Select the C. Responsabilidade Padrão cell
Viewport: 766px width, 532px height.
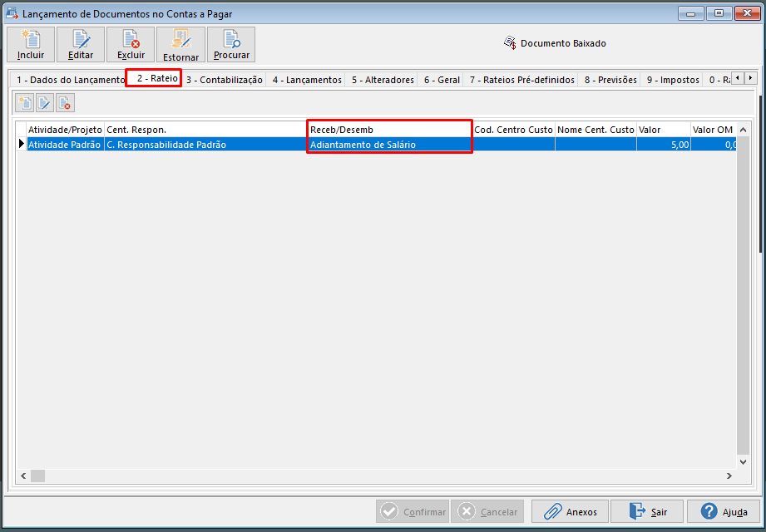click(206, 145)
